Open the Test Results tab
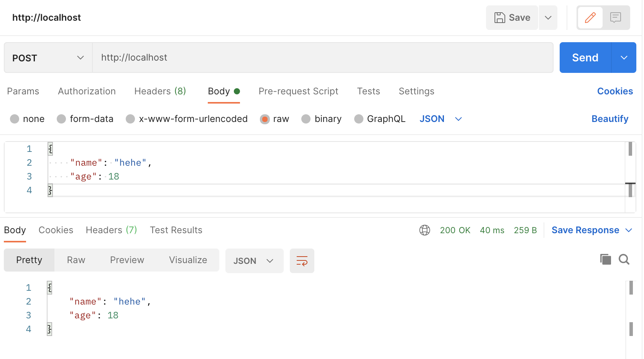 pyautogui.click(x=176, y=230)
